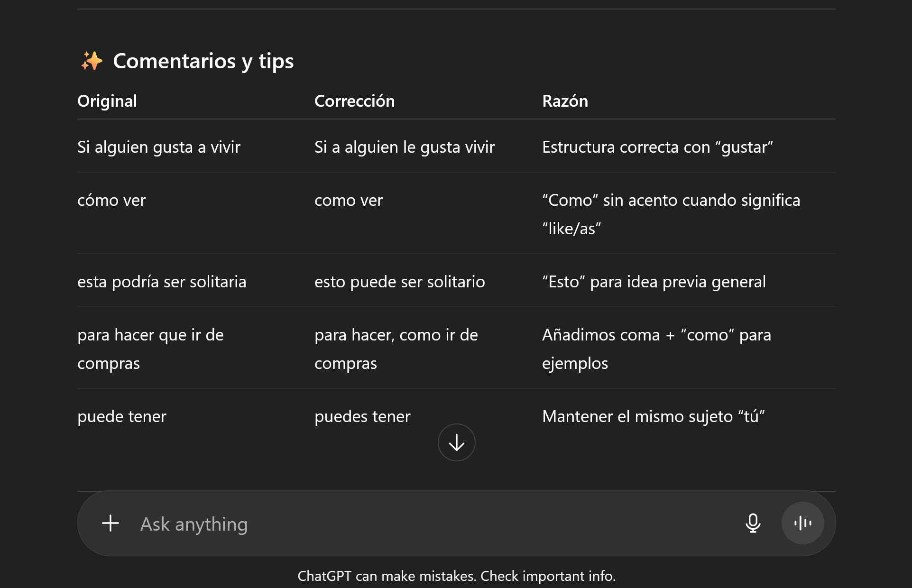Click the scroll-to-bottom arrow button
The image size is (912, 588).
point(456,442)
